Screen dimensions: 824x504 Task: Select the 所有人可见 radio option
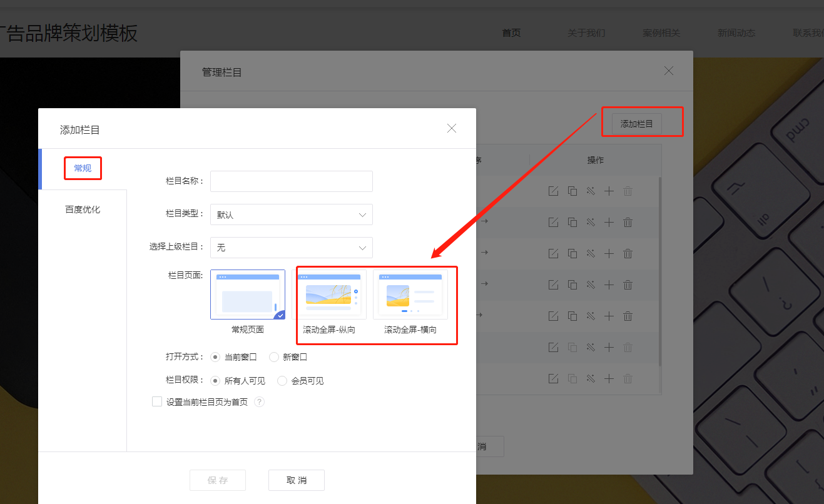(215, 381)
